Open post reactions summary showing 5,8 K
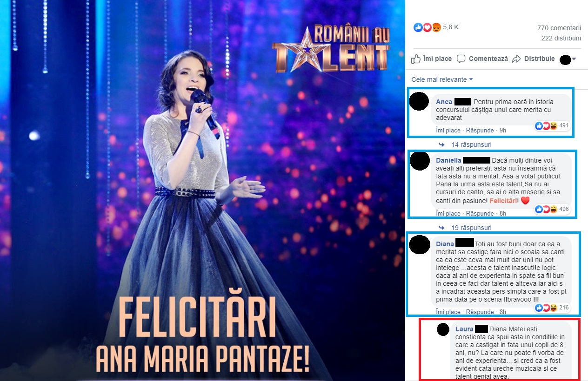This screenshot has height=381, width=588. coord(436,27)
